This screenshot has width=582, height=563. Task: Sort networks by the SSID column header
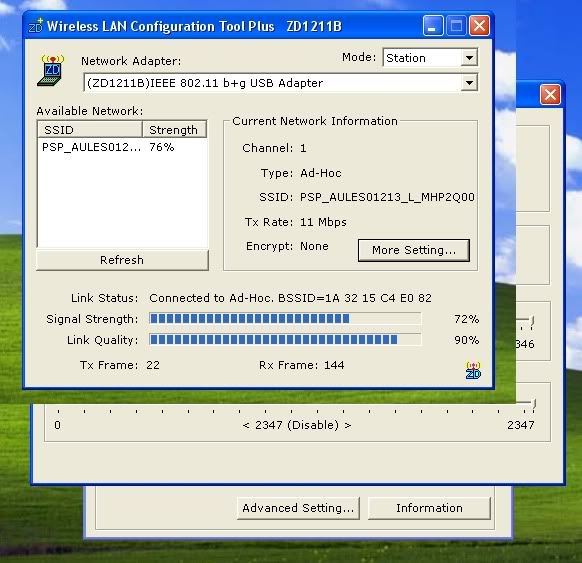90,130
